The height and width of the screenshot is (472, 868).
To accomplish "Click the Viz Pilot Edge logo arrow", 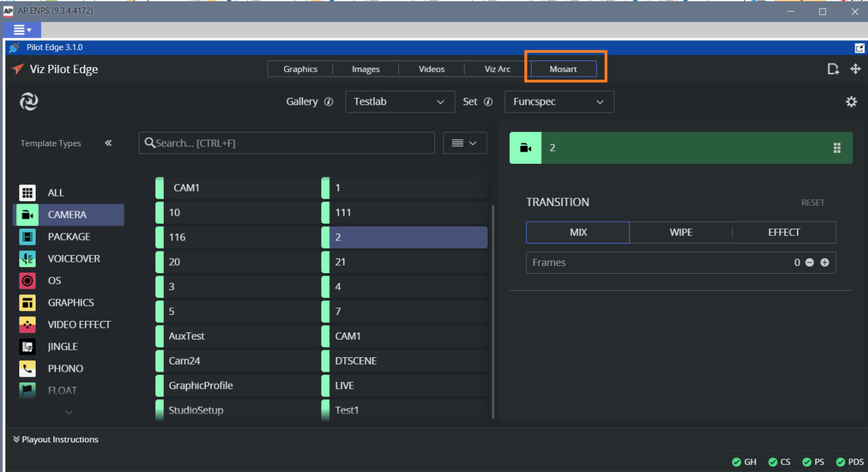I will point(18,69).
